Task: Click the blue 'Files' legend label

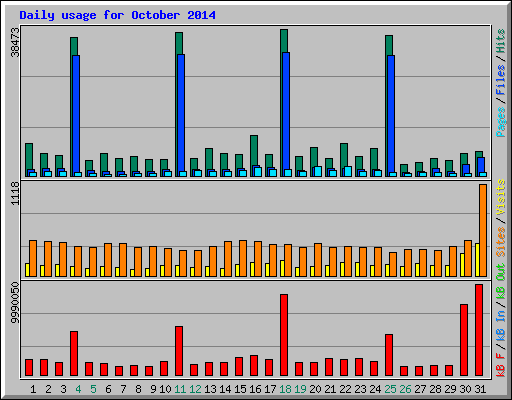Action: tap(501, 80)
